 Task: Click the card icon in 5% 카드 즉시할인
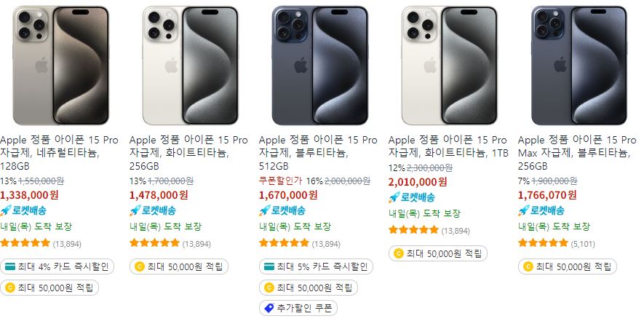click(x=269, y=267)
